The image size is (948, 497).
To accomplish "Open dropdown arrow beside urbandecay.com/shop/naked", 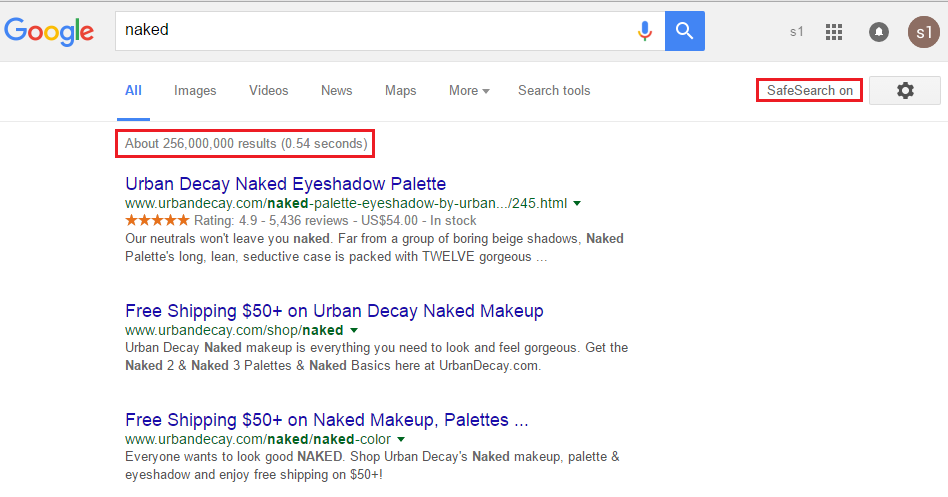I will click(x=354, y=330).
